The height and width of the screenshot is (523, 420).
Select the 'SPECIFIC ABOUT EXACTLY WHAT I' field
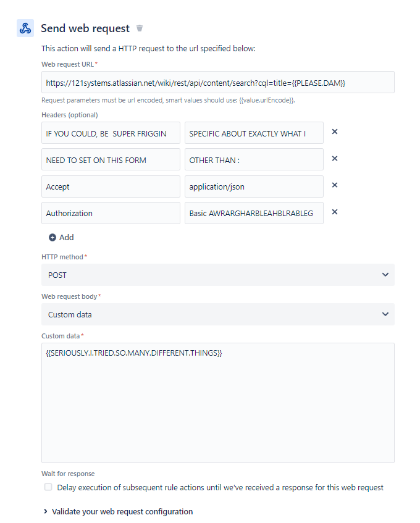point(253,132)
